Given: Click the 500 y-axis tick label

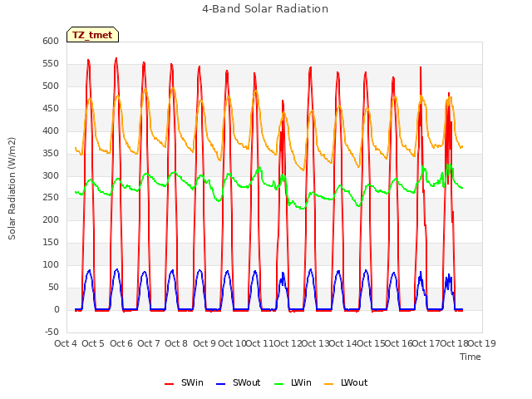Looking at the screenshot, I should click(51, 86).
